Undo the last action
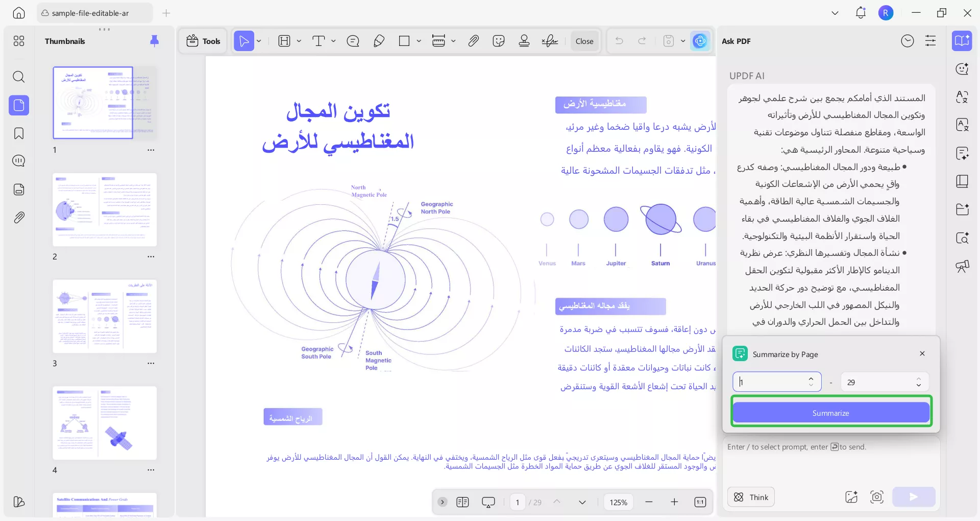Image resolution: width=980 pixels, height=521 pixels. pyautogui.click(x=619, y=41)
